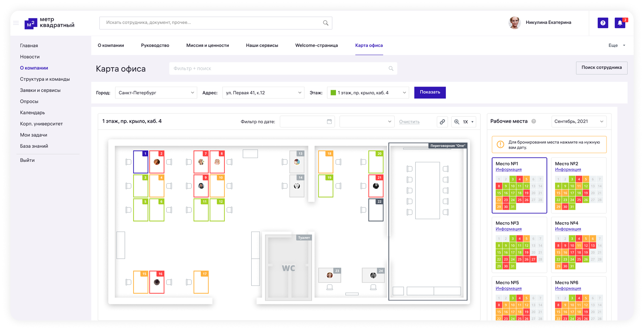
Task: Open the help question mark button
Action: [x=603, y=23]
